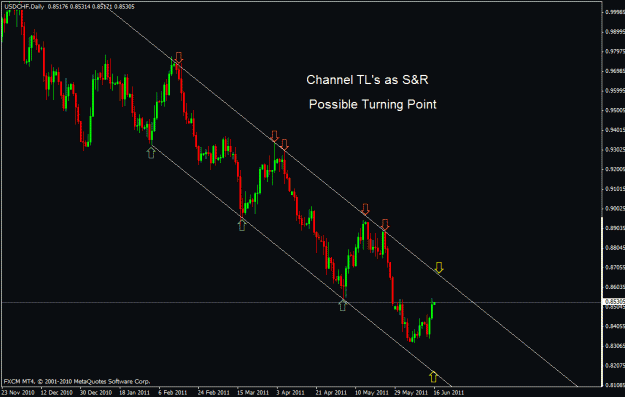Select the "Channel TL's as S&R" text label
Viewport: 625px width, 397px height.
tap(367, 80)
